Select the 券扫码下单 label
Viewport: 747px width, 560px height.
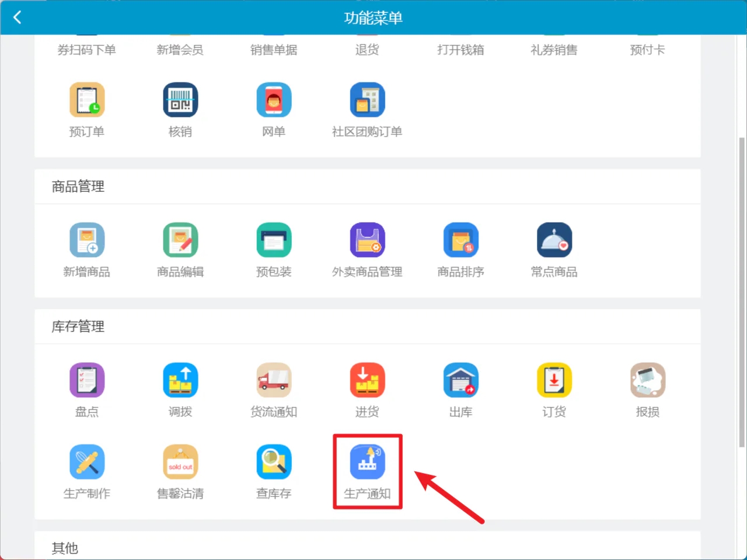pyautogui.click(x=87, y=50)
